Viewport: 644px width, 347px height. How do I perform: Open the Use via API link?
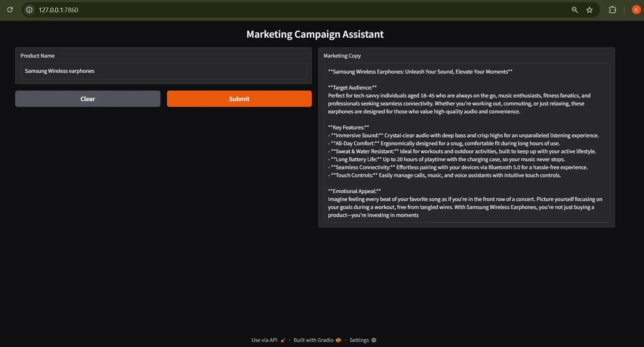coord(264,340)
